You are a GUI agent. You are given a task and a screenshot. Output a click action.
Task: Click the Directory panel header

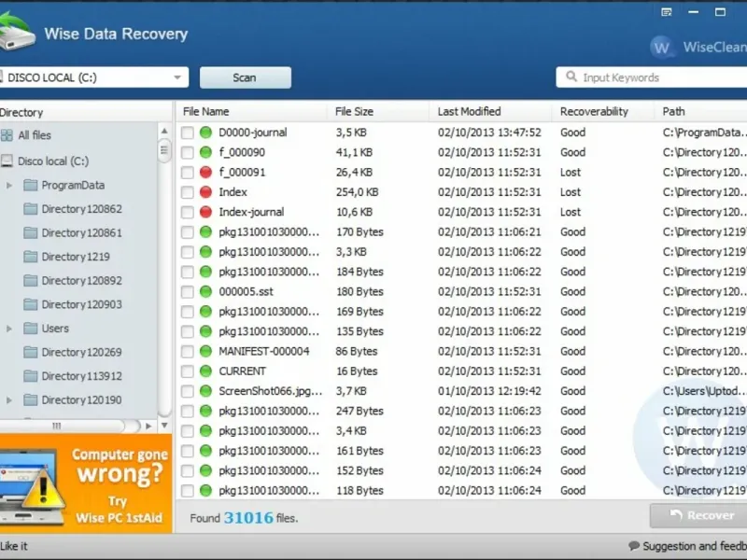pos(86,112)
